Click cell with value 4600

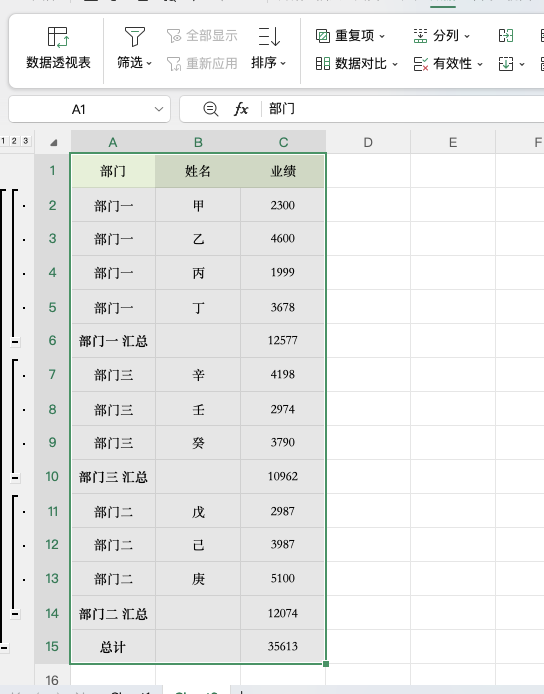(x=283, y=239)
